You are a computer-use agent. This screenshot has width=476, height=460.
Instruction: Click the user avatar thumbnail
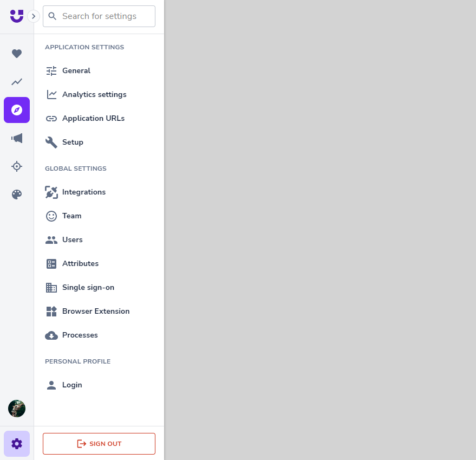coord(17,409)
